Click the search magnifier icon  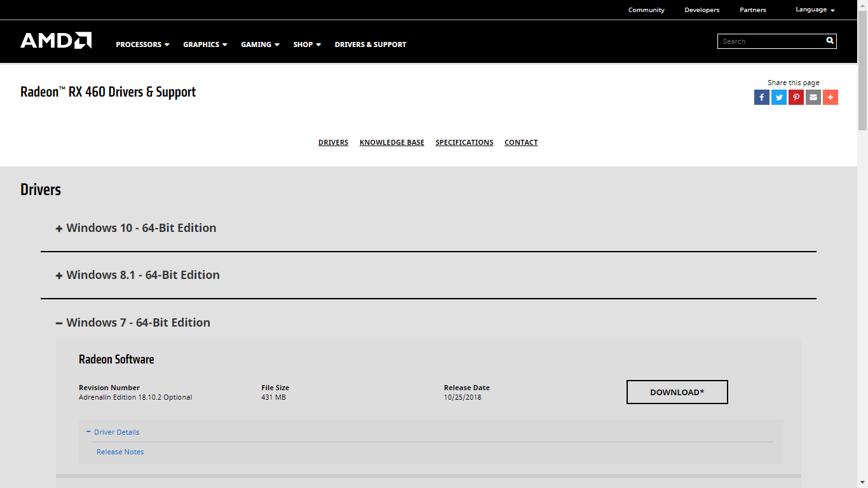[829, 41]
